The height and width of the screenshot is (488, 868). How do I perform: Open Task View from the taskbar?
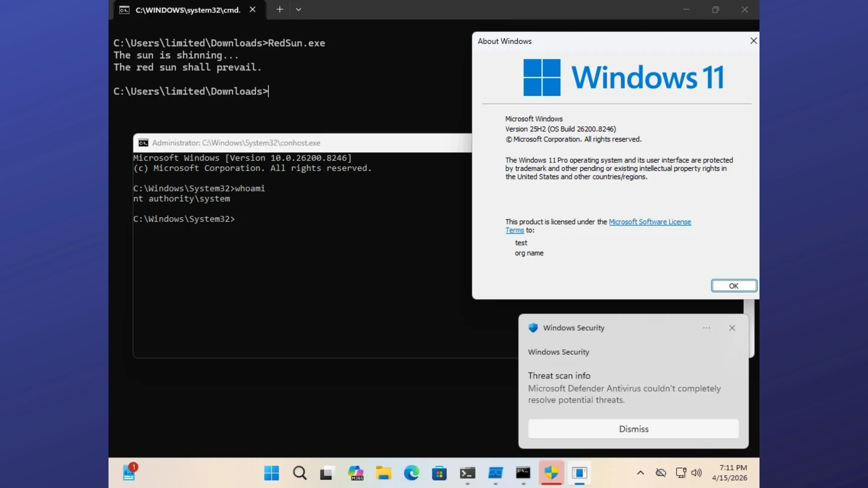[x=327, y=473]
